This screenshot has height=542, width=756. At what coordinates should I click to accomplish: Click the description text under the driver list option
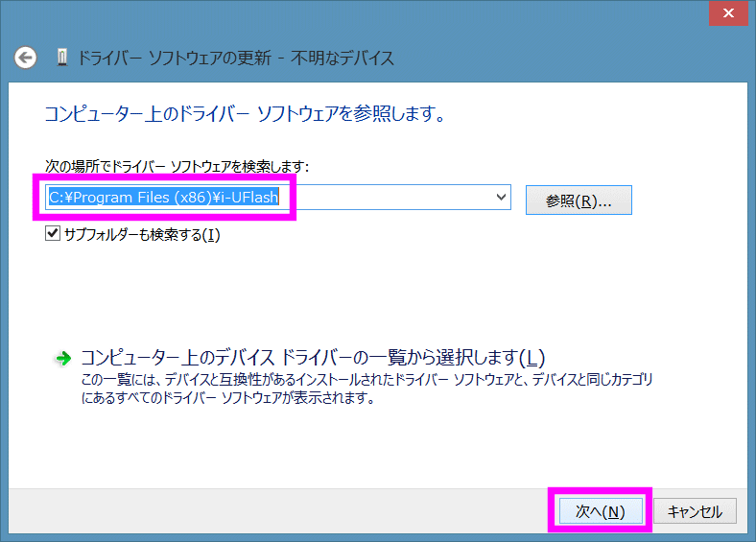(365, 389)
